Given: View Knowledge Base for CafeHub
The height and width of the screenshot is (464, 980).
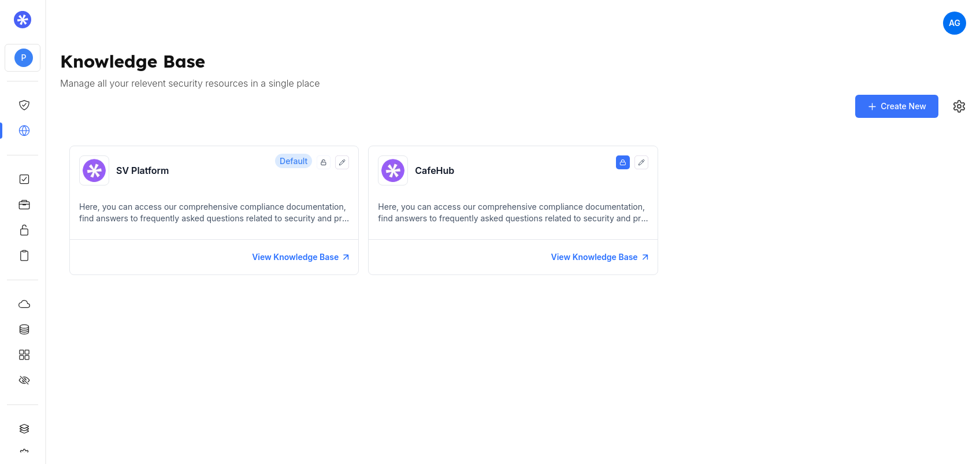Looking at the screenshot, I should [599, 257].
